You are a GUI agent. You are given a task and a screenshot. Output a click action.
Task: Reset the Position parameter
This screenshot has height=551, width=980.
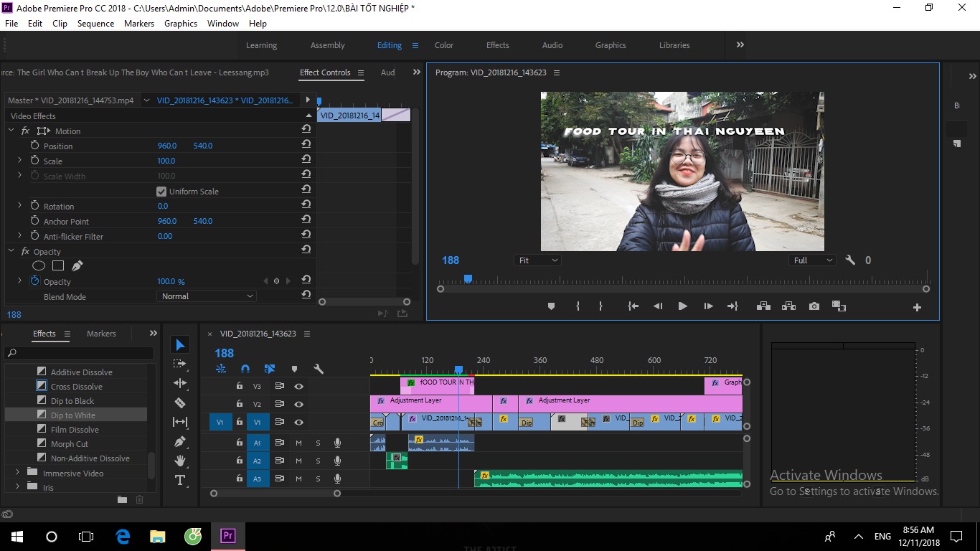click(306, 146)
